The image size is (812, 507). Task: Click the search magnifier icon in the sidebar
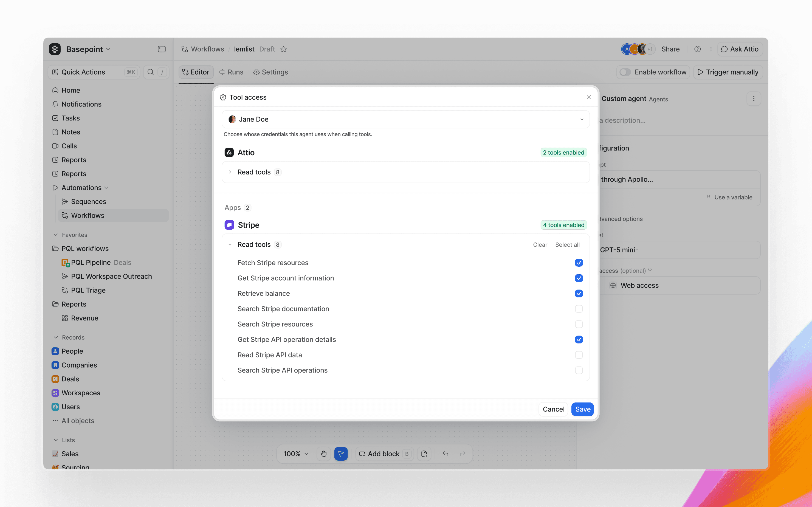click(x=151, y=72)
